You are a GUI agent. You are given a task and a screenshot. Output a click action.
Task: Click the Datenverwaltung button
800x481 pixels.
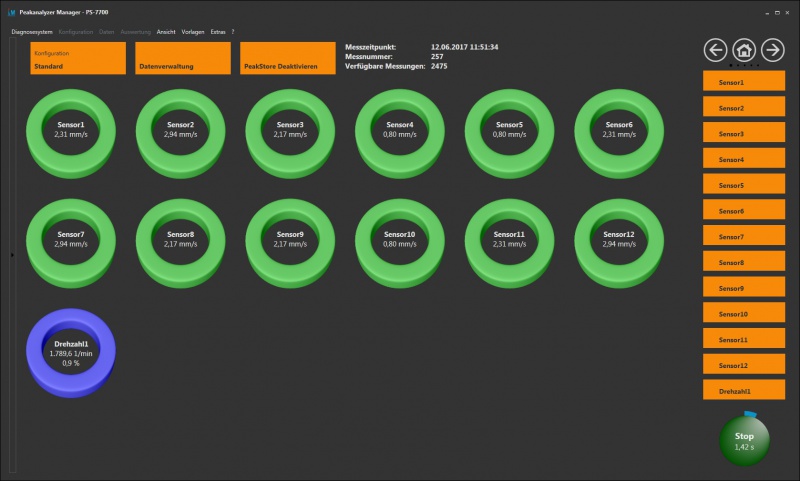[183, 59]
